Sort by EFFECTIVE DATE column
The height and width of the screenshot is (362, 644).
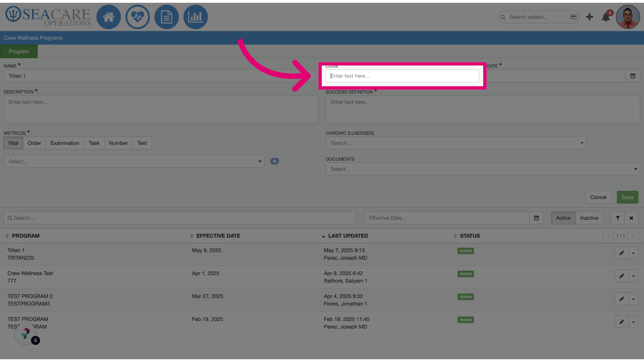pyautogui.click(x=215, y=236)
